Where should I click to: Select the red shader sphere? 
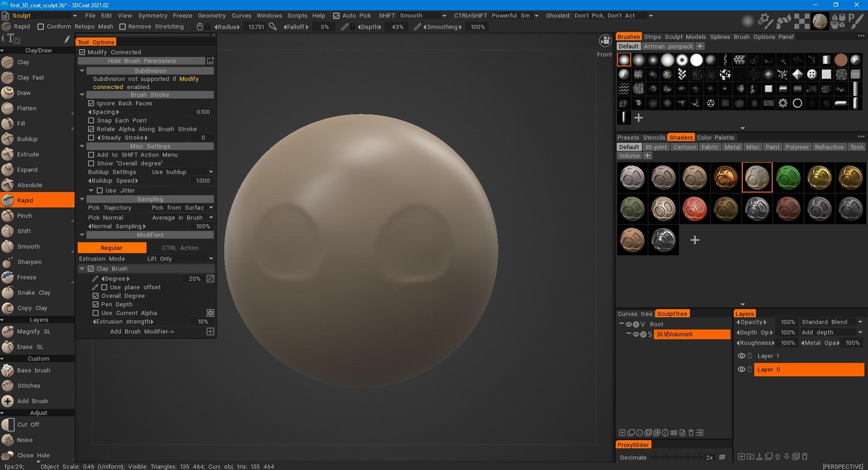pyautogui.click(x=694, y=209)
